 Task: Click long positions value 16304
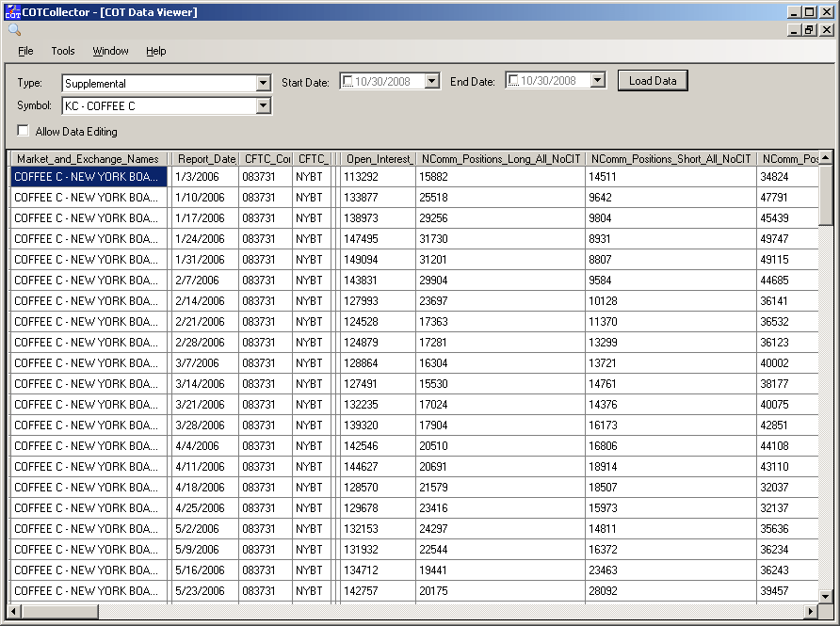(500, 363)
